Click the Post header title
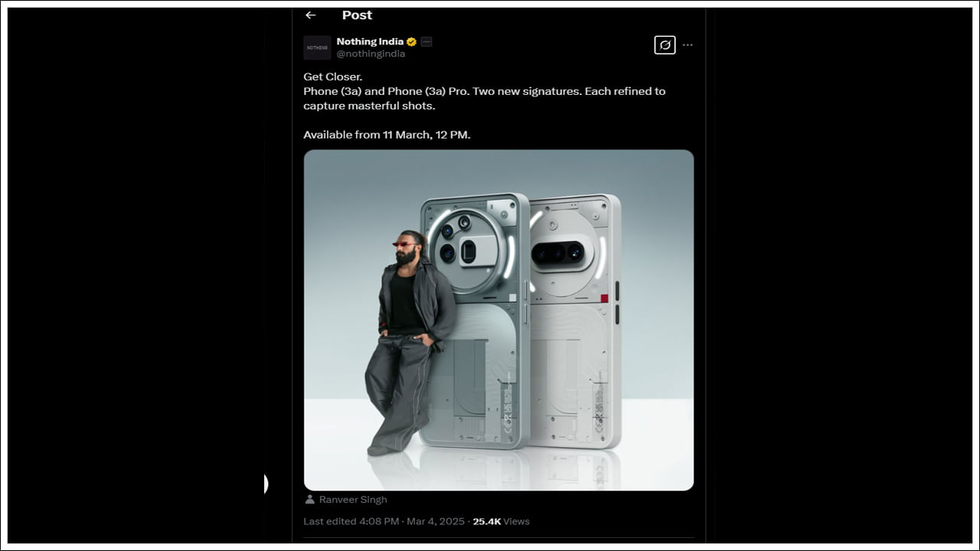The width and height of the screenshot is (980, 551). pos(357,15)
